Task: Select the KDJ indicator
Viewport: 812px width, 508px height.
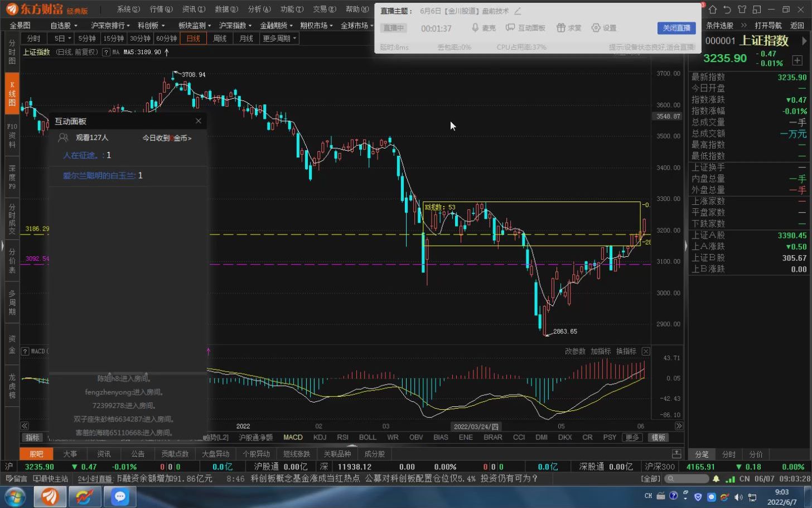Action: [x=320, y=437]
